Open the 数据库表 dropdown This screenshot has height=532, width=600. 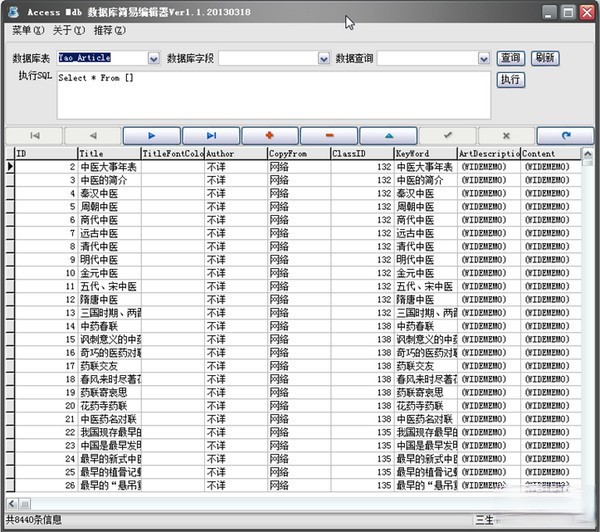click(153, 59)
